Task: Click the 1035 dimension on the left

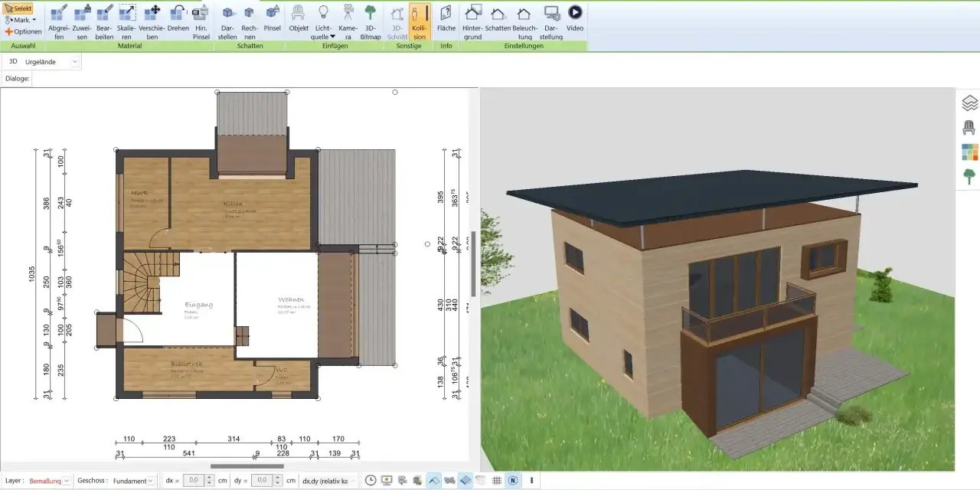Action: (32, 275)
